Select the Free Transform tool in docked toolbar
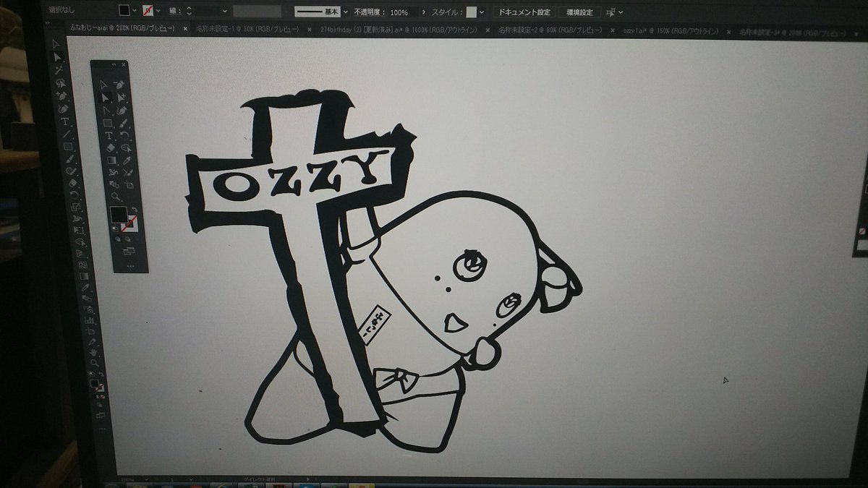The width and height of the screenshot is (868, 488). (x=78, y=232)
